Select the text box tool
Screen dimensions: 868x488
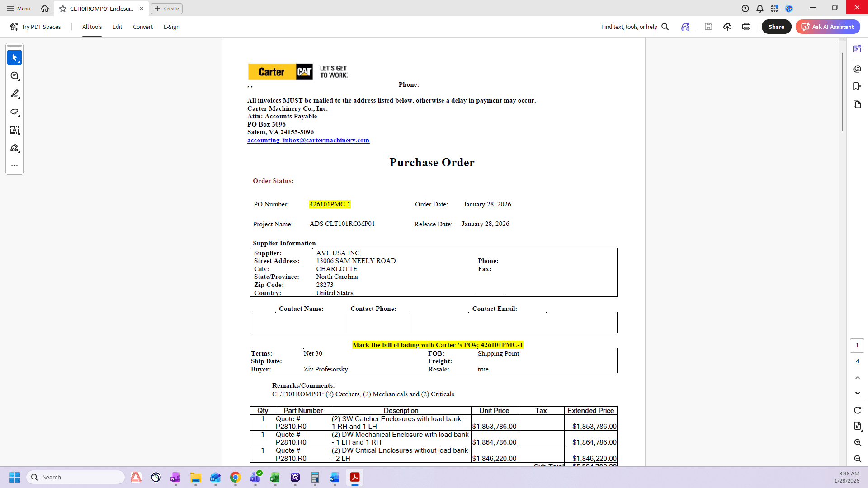[14, 130]
